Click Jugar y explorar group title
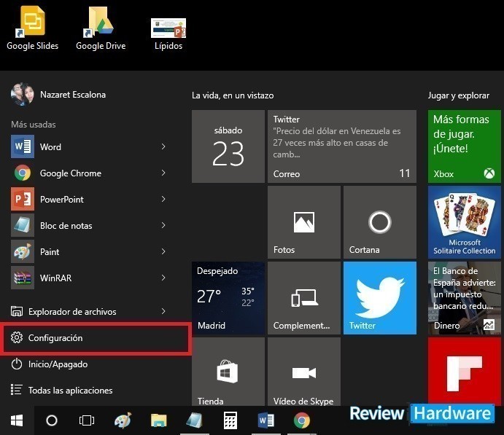This screenshot has width=504, height=435. [459, 95]
